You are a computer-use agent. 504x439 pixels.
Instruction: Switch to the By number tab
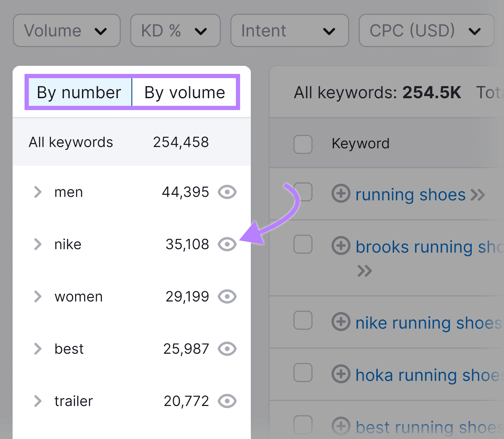(x=80, y=92)
